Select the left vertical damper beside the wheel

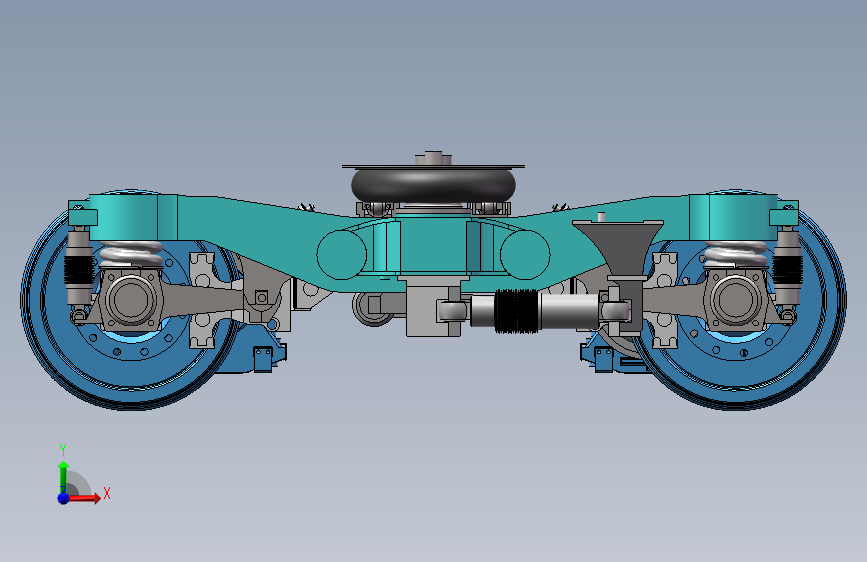pos(78,268)
